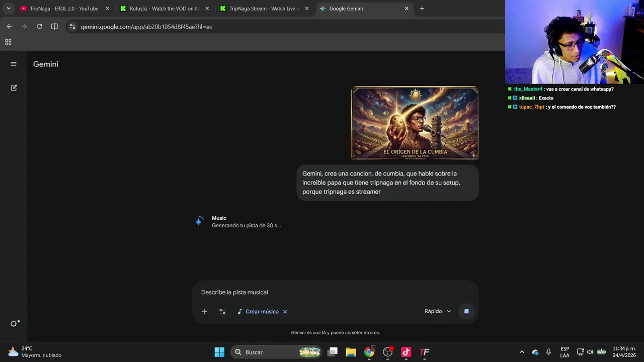This screenshot has width=644, height=362.
Task: Open Task View on the taskbar
Action: click(x=333, y=352)
